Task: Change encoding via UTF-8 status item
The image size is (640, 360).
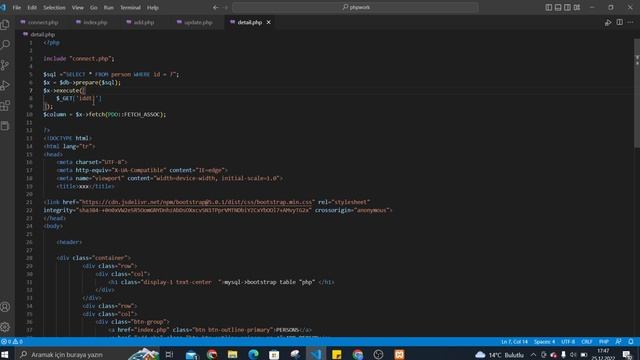Action: point(568,342)
